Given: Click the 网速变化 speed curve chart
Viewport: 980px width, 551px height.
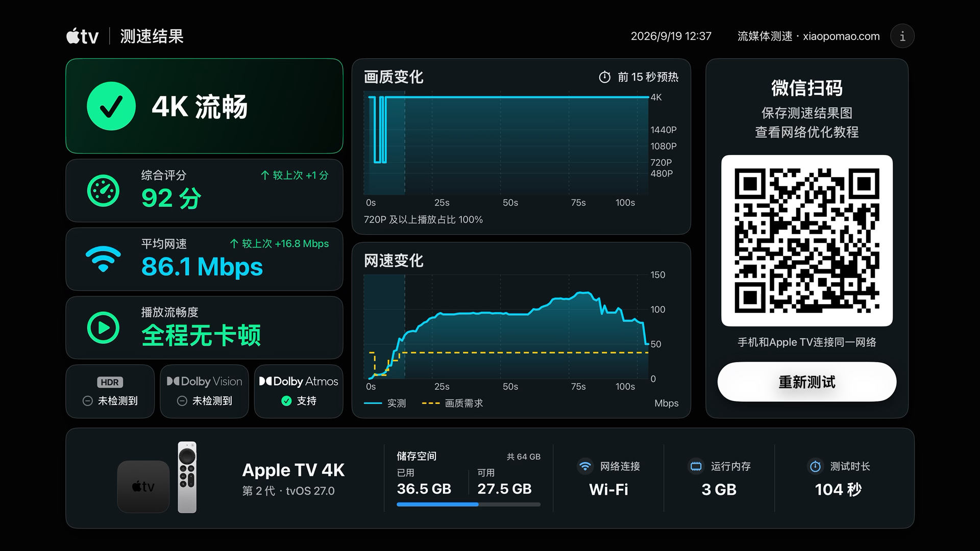Looking at the screenshot, I should coord(506,327).
